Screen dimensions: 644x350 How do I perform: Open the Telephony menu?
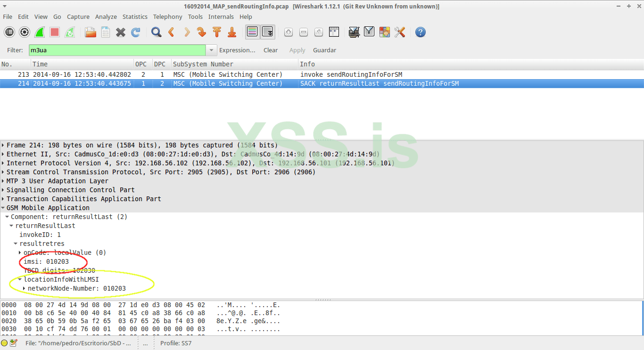click(167, 16)
